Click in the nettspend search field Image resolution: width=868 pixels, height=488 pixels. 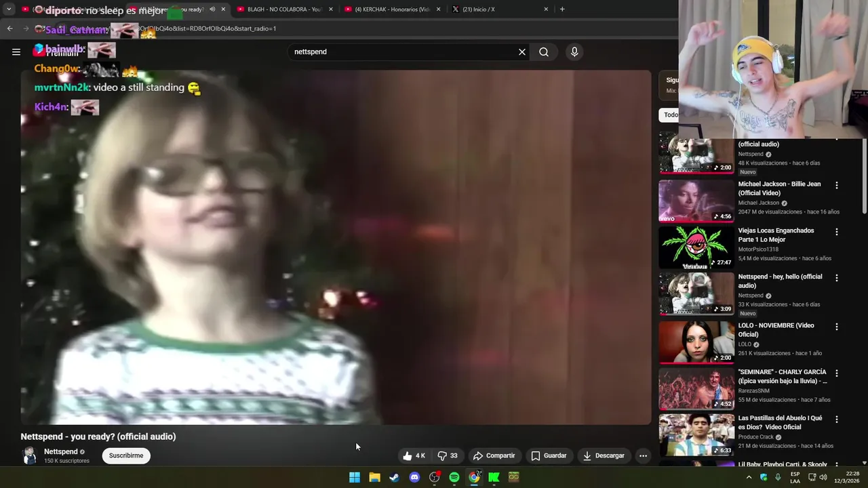(403, 52)
